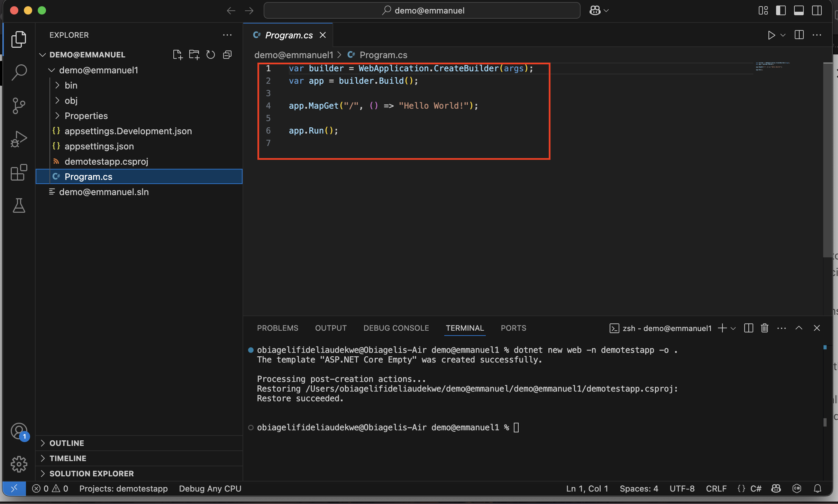
Task: Expand the OUTLINE section
Action: tap(139, 443)
